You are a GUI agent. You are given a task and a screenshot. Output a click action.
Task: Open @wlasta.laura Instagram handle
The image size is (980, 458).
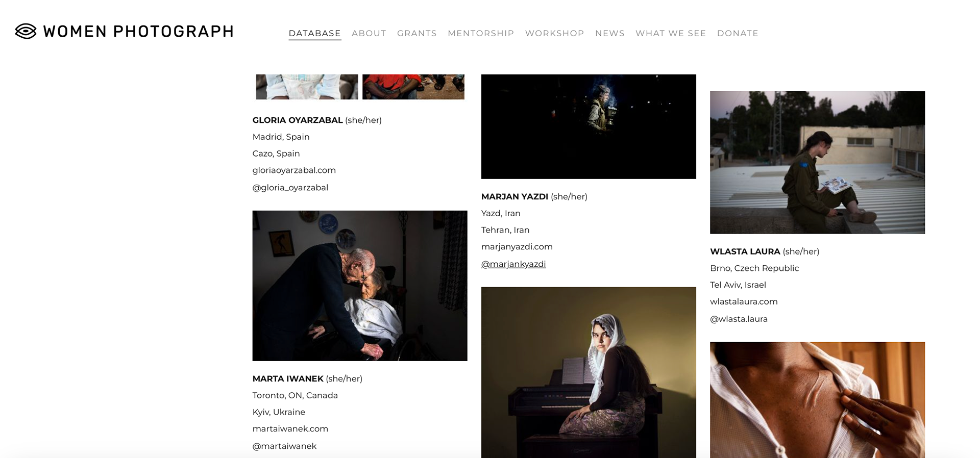tap(739, 319)
